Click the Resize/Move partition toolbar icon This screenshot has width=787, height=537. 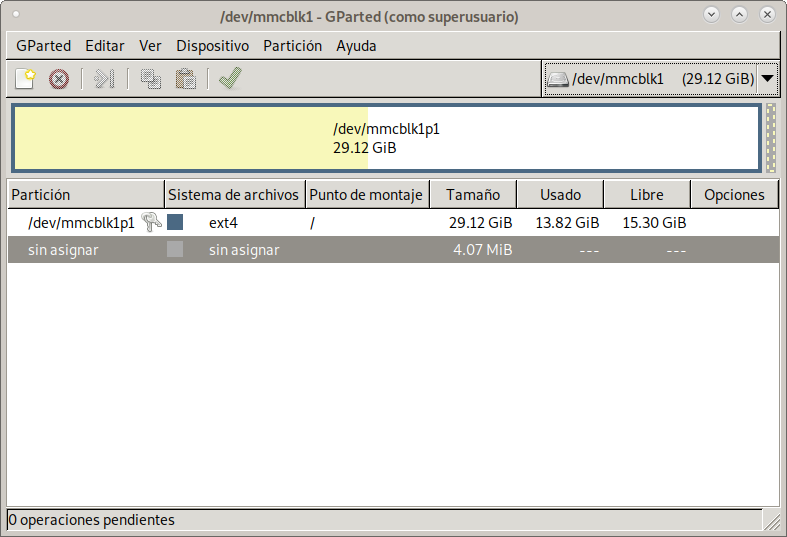[x=104, y=79]
